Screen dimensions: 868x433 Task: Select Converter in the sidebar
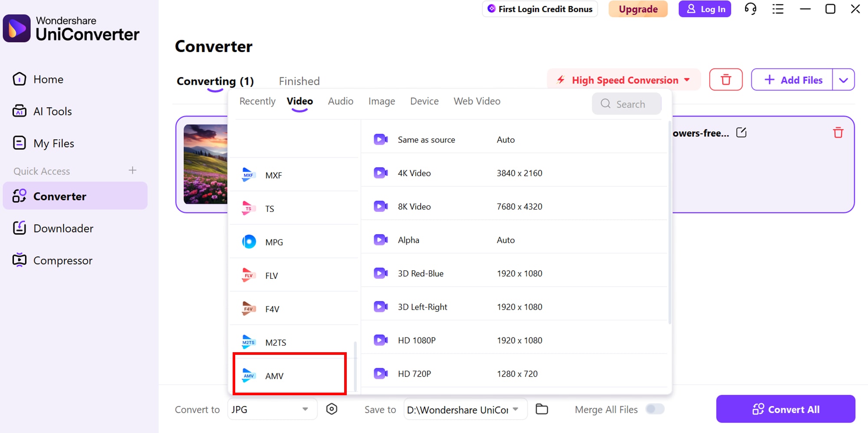[75, 196]
